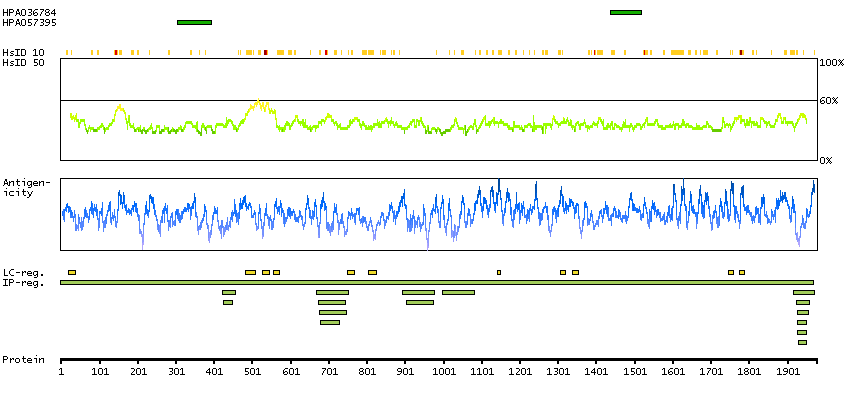Image resolution: width=850 pixels, height=400 pixels.
Task: Select the HPA057395 green antigen bar
Action: (x=194, y=22)
